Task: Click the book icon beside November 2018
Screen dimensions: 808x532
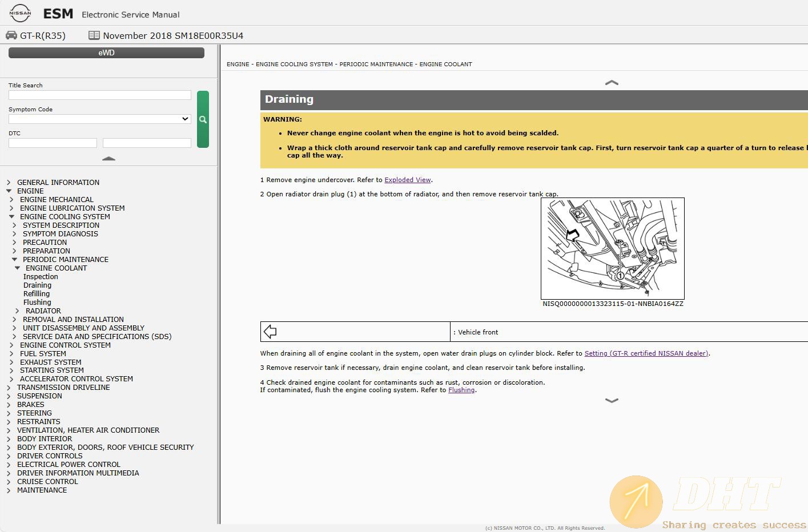Action: pyautogui.click(x=94, y=35)
